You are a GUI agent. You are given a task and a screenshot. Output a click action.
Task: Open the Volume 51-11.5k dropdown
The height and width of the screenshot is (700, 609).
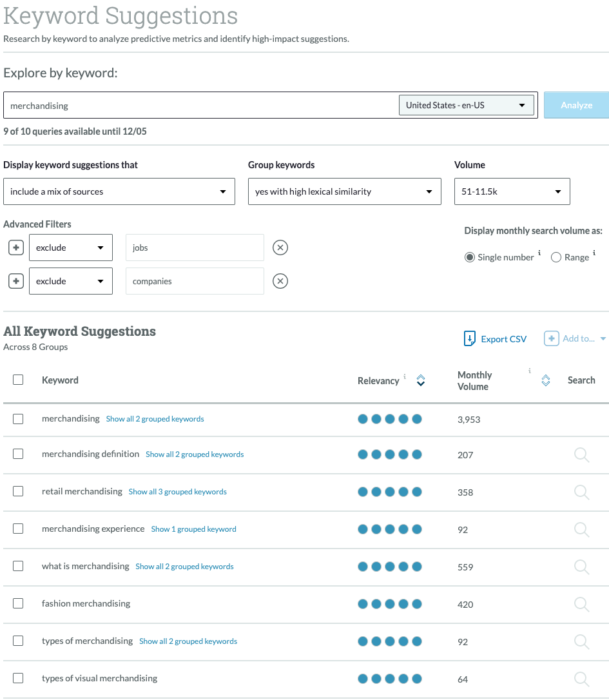tap(512, 191)
